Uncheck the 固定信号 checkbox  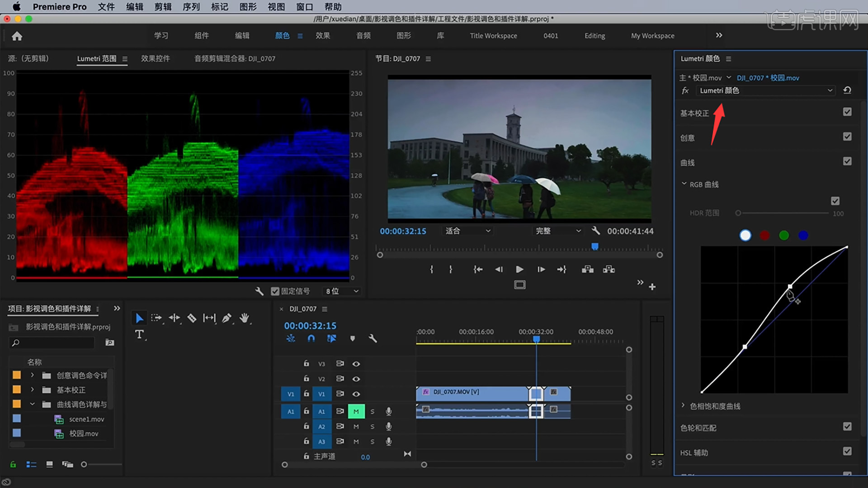coord(275,291)
